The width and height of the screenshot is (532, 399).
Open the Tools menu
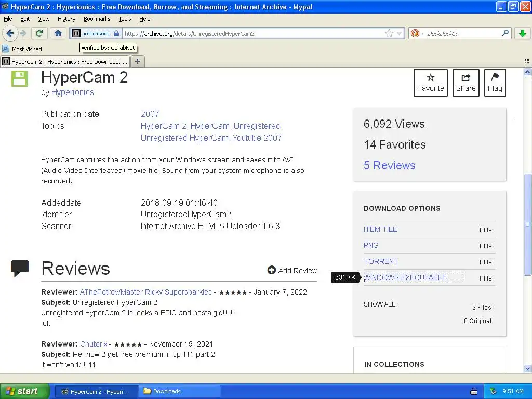(x=125, y=19)
